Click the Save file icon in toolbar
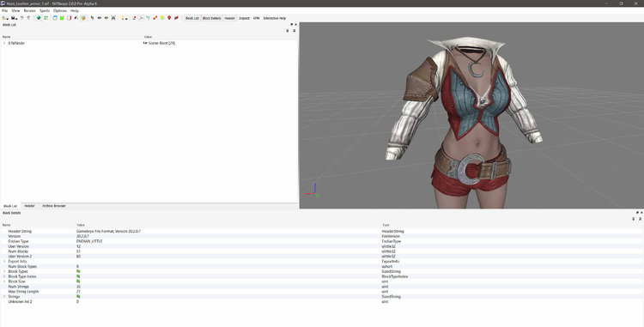The height and width of the screenshot is (327, 644). pyautogui.click(x=14, y=18)
